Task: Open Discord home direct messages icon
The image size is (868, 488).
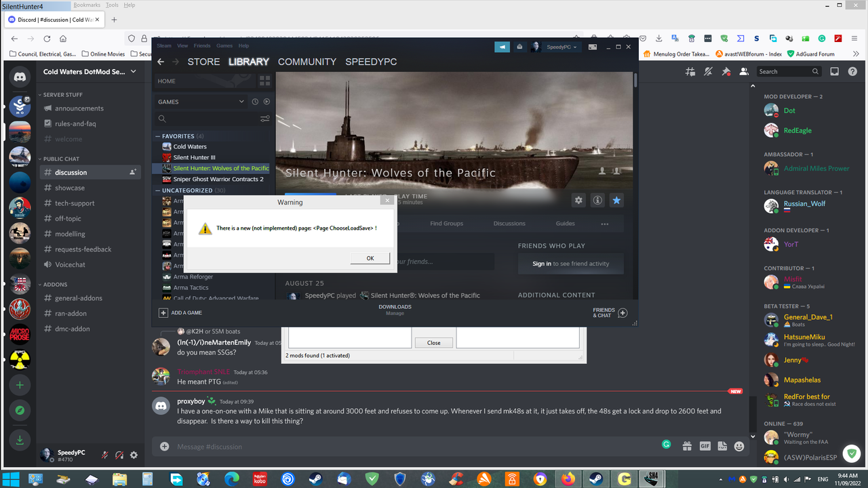Action: click(20, 76)
